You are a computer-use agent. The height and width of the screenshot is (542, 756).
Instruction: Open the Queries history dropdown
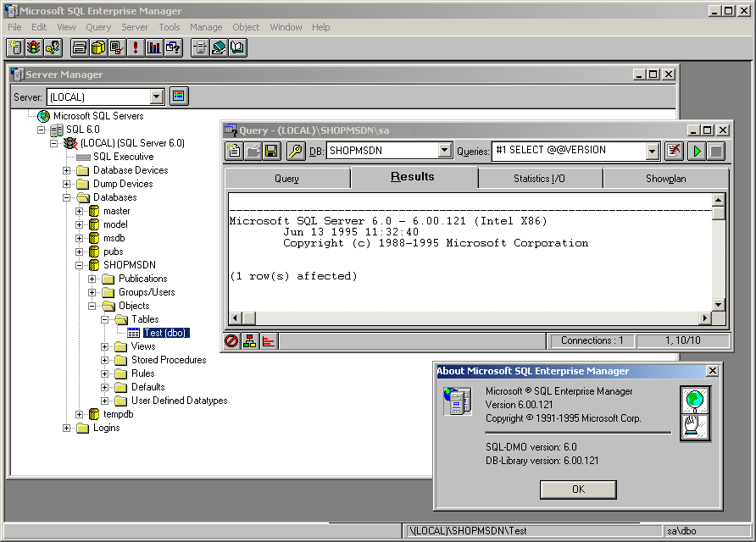click(x=652, y=151)
